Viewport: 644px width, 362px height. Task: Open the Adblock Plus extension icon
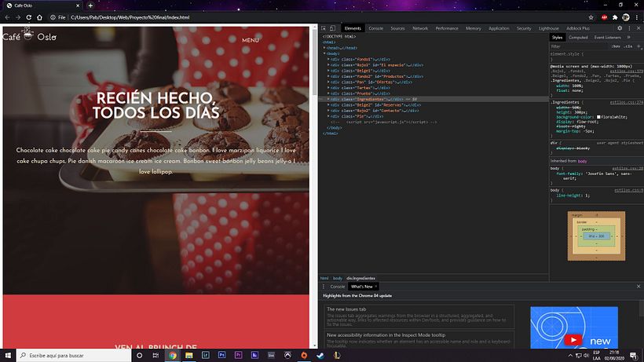tap(604, 17)
